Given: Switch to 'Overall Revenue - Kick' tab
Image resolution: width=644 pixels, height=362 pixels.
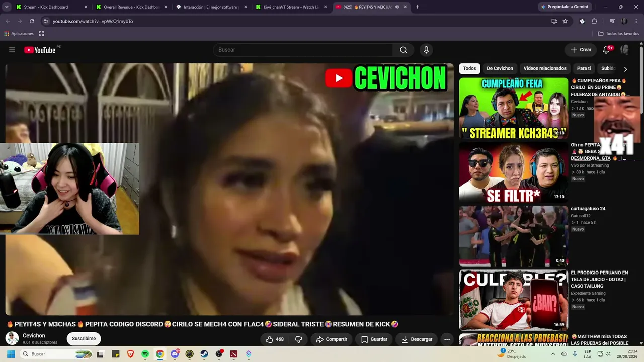Looking at the screenshot, I should pos(132,7).
